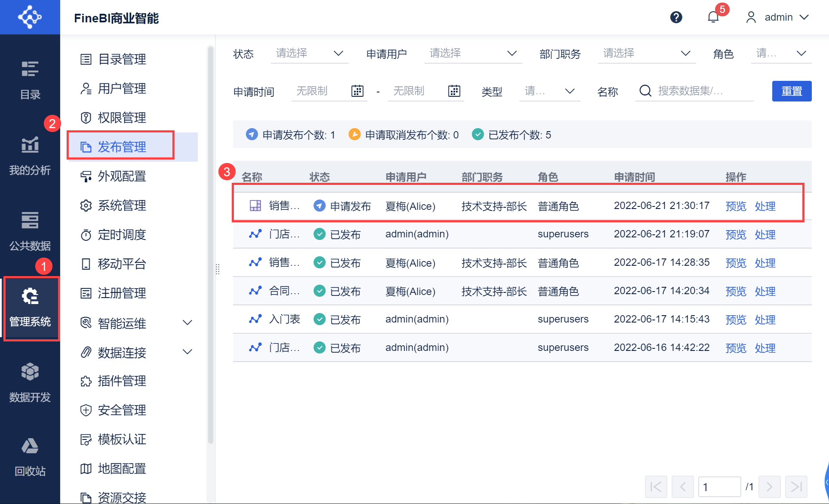The height and width of the screenshot is (504, 829).
Task: Click the end date calendar icon
Action: click(454, 91)
